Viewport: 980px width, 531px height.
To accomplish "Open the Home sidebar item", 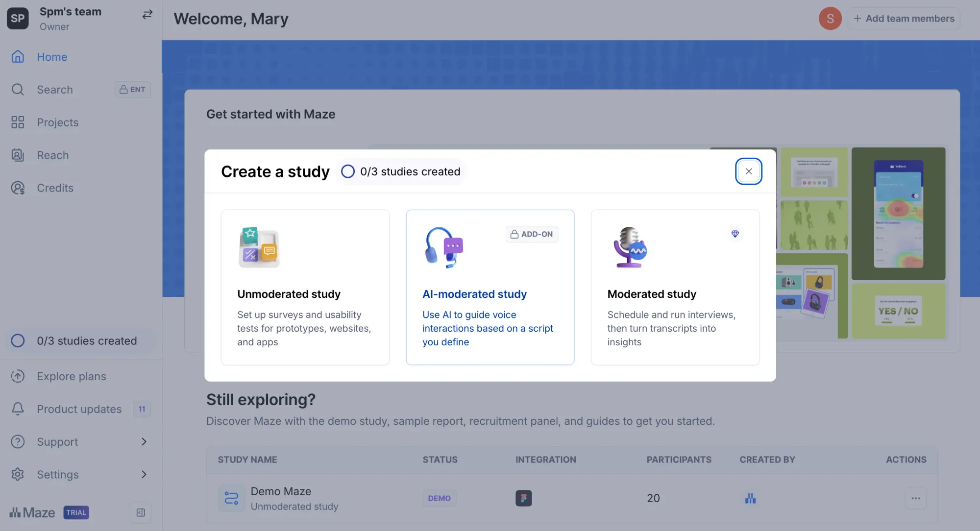I will coord(81,57).
